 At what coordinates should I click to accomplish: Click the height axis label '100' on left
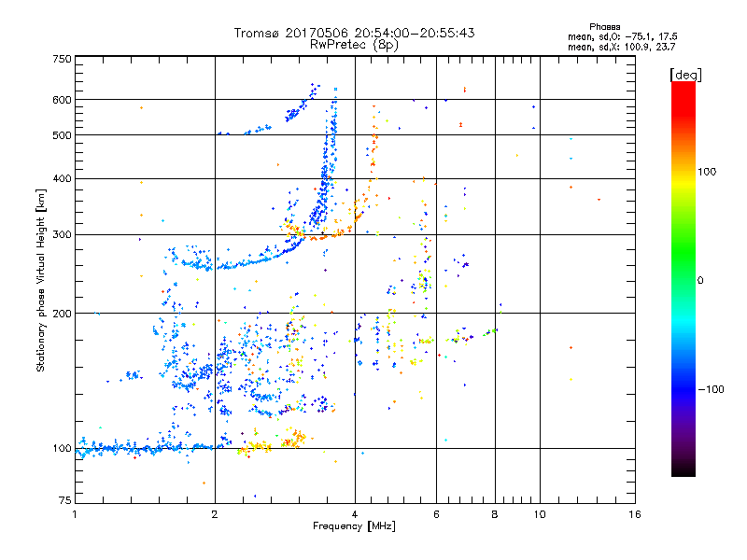click(x=63, y=449)
